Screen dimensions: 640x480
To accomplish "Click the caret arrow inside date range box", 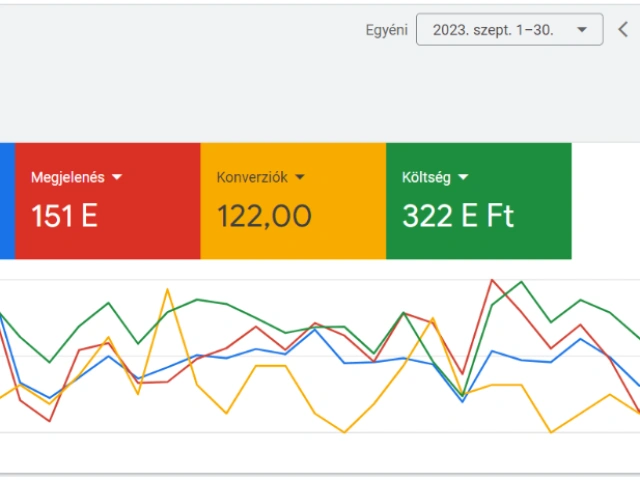I will click(582, 30).
